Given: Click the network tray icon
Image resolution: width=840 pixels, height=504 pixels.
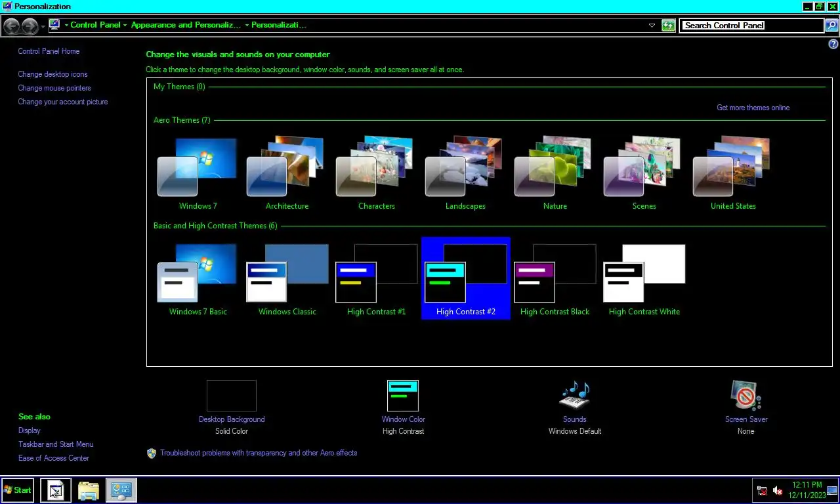Looking at the screenshot, I should coord(762,490).
